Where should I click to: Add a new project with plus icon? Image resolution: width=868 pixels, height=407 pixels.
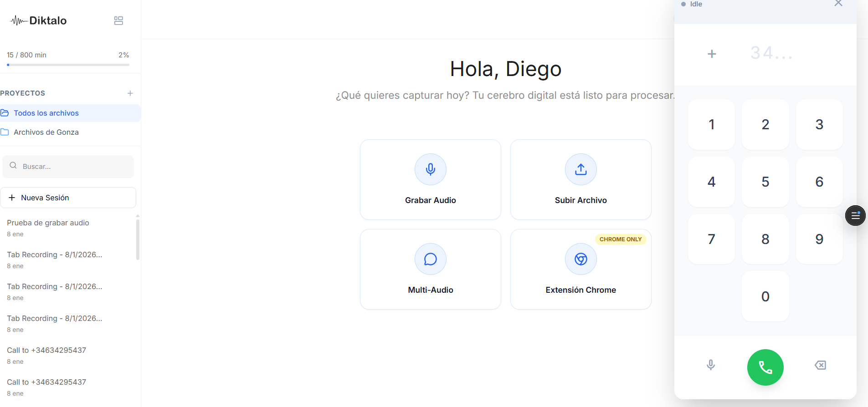click(x=130, y=93)
